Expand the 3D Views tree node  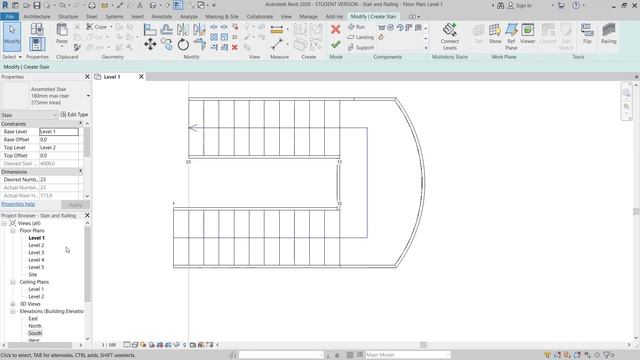[x=13, y=304]
